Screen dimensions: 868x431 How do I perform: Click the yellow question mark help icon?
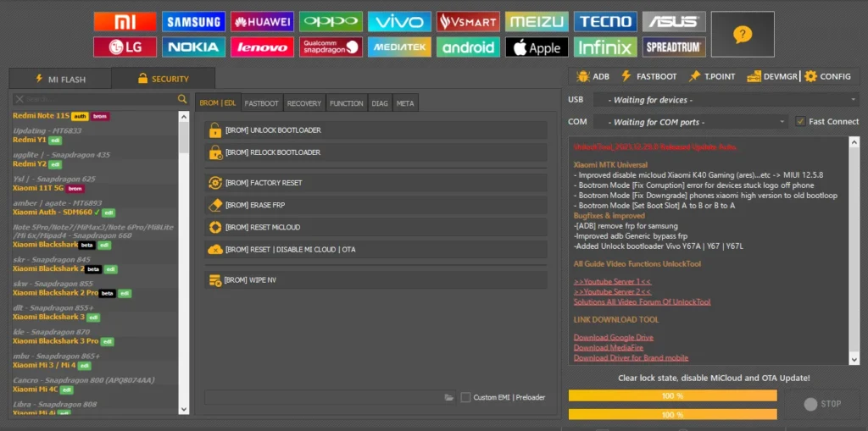point(742,35)
